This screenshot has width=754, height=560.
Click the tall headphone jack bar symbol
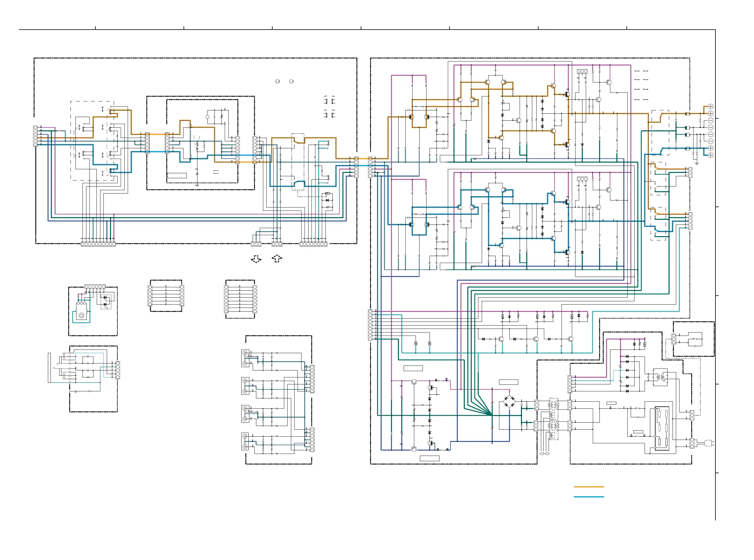tap(50, 368)
